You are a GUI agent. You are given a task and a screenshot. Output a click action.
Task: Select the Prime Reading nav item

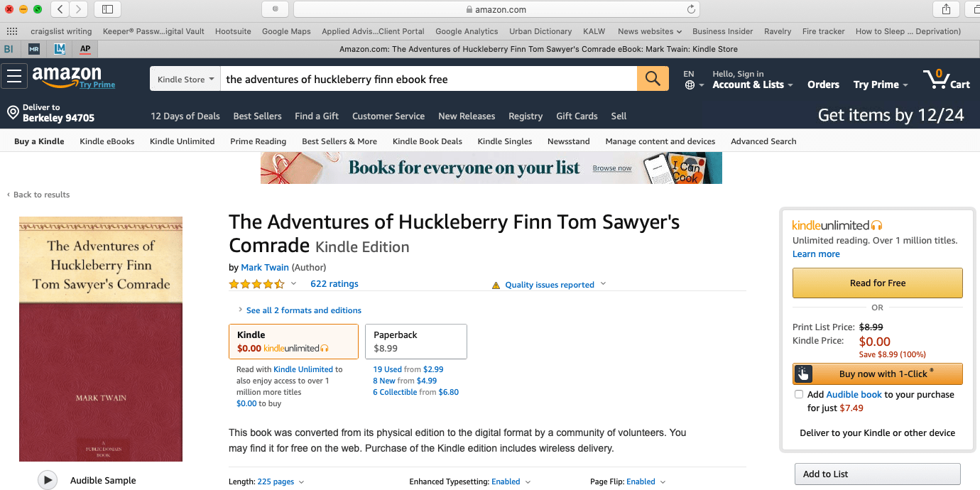coord(258,141)
